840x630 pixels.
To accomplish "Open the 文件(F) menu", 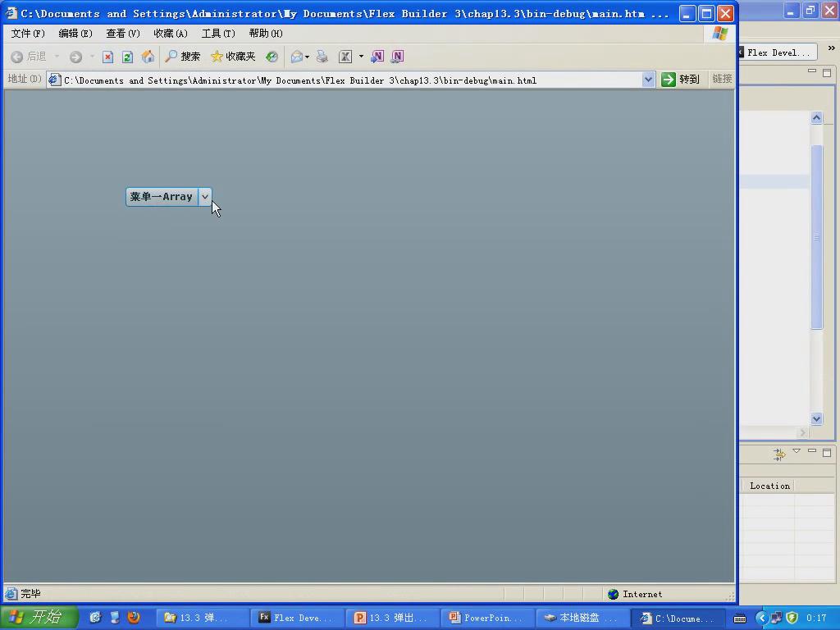I will 28,33.
